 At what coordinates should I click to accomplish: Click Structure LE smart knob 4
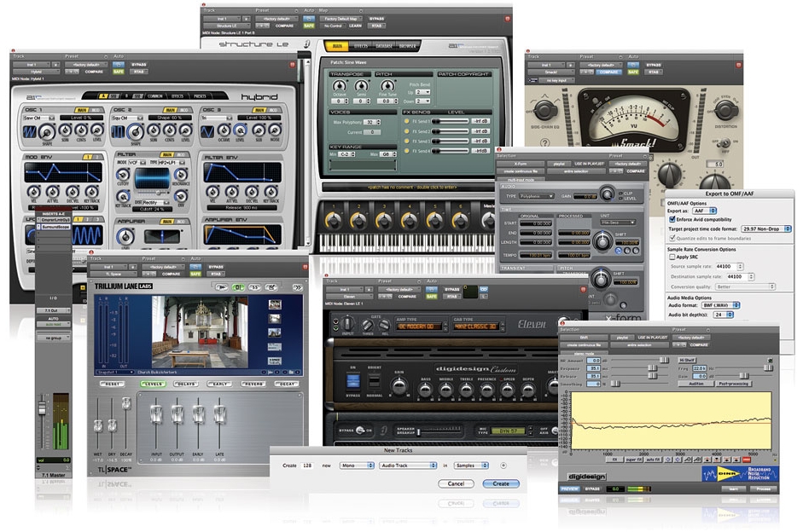(x=410, y=221)
